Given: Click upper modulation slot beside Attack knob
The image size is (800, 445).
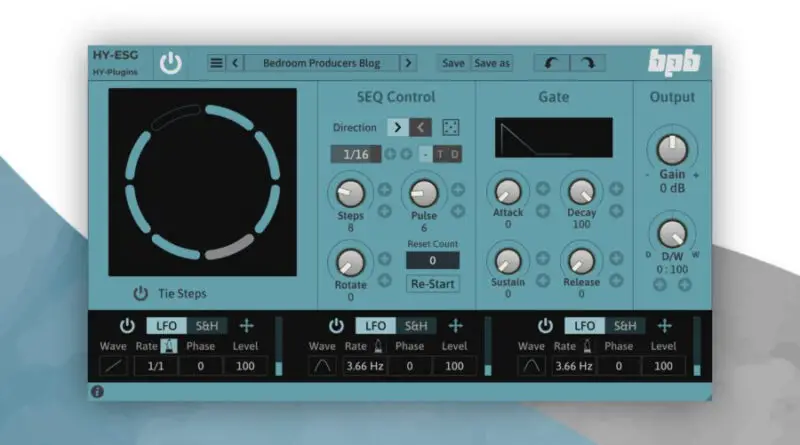Looking at the screenshot, I should [543, 189].
